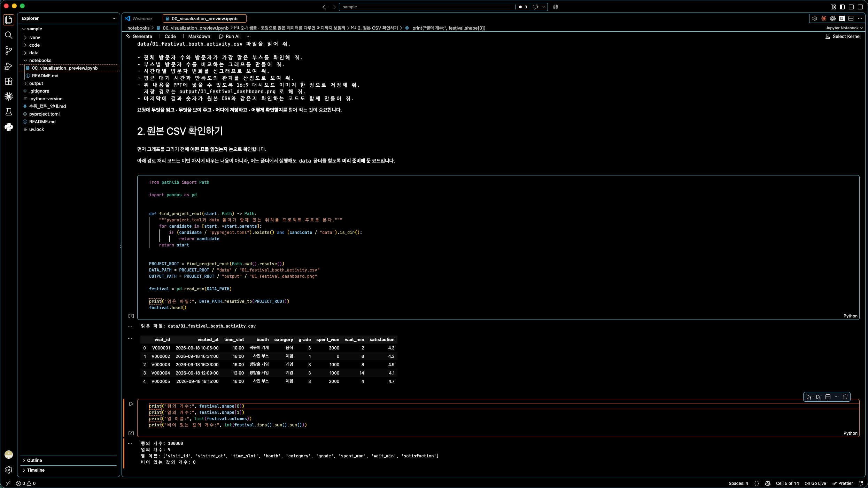
Task: Click the orange Claude icon in editor toolbar
Action: coord(824,18)
